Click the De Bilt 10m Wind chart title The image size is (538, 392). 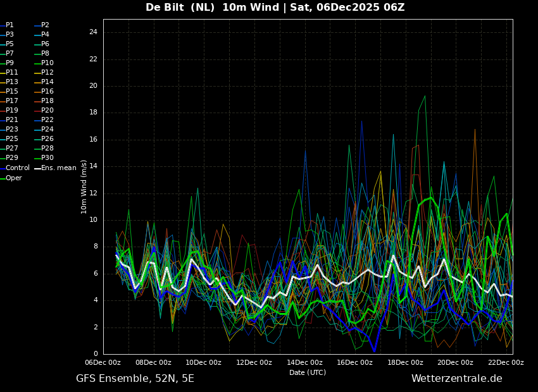click(275, 8)
